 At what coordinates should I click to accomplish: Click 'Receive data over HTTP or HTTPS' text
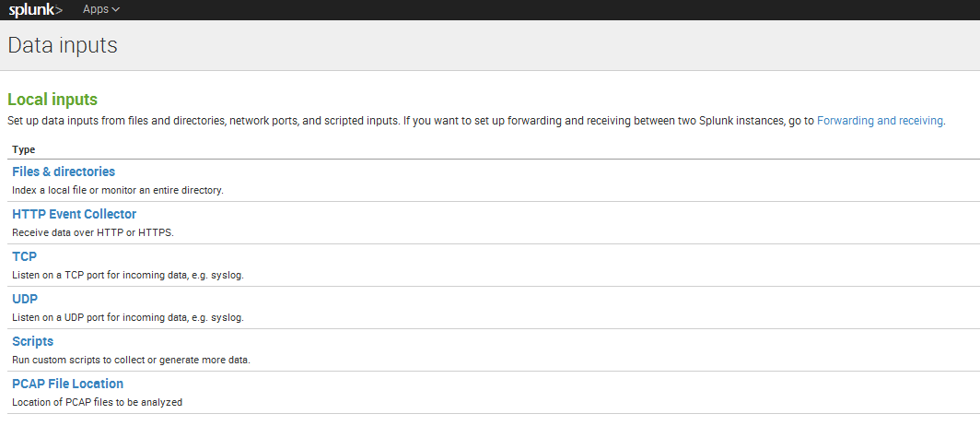click(x=92, y=232)
